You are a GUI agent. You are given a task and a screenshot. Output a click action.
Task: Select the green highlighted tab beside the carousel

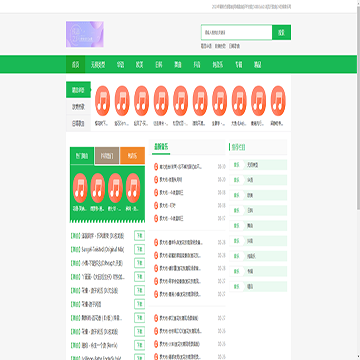[78, 90]
